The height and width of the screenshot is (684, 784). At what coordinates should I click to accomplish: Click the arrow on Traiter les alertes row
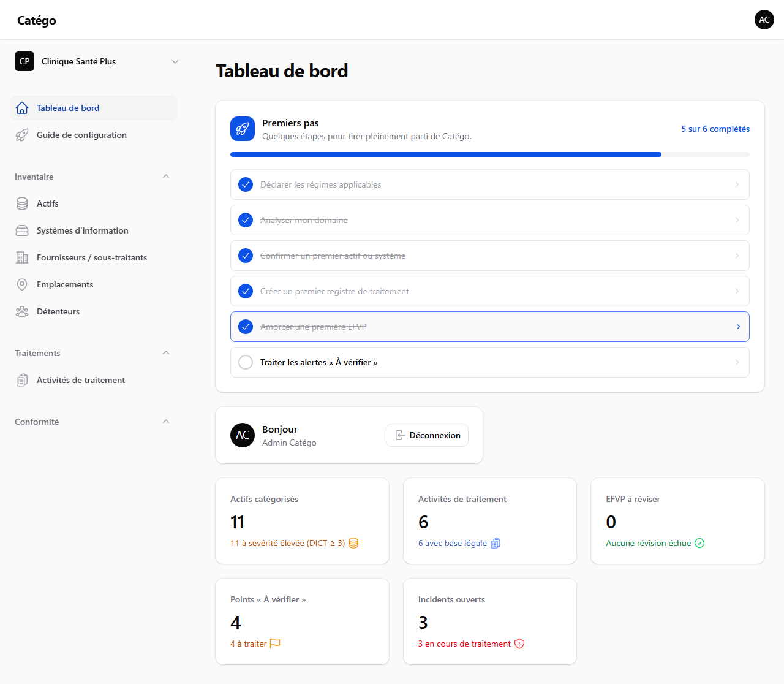click(737, 362)
